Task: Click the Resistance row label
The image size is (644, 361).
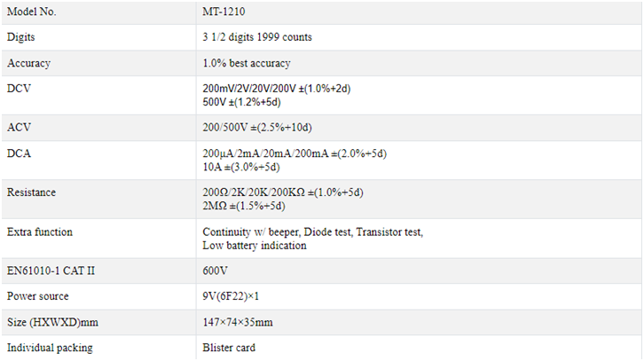Action: coord(31,192)
